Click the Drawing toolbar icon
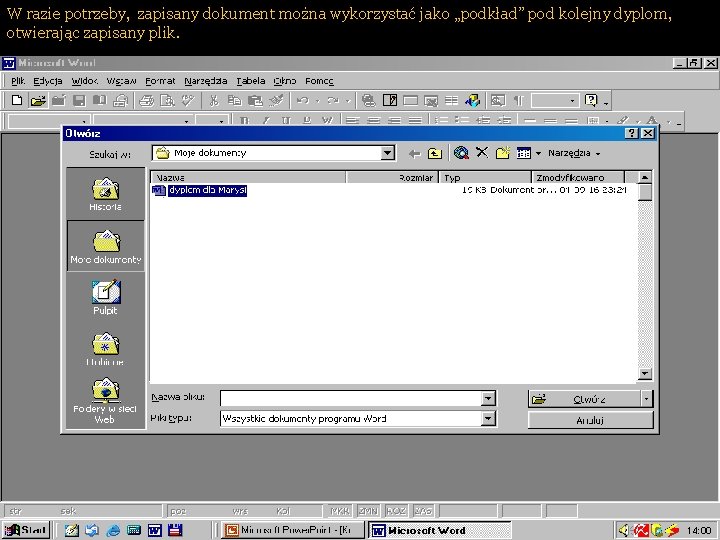 pyautogui.click(x=472, y=100)
